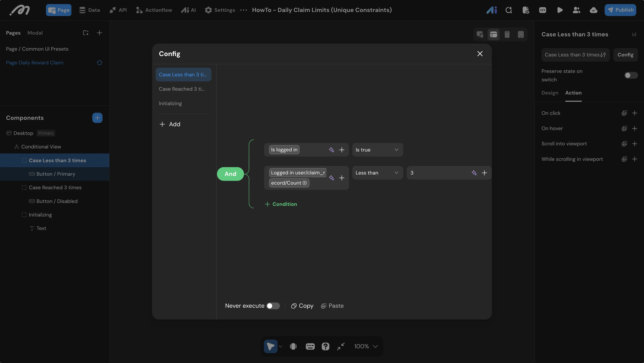Expand the pointer tool options chevron
The image size is (644, 363).
coord(280,347)
